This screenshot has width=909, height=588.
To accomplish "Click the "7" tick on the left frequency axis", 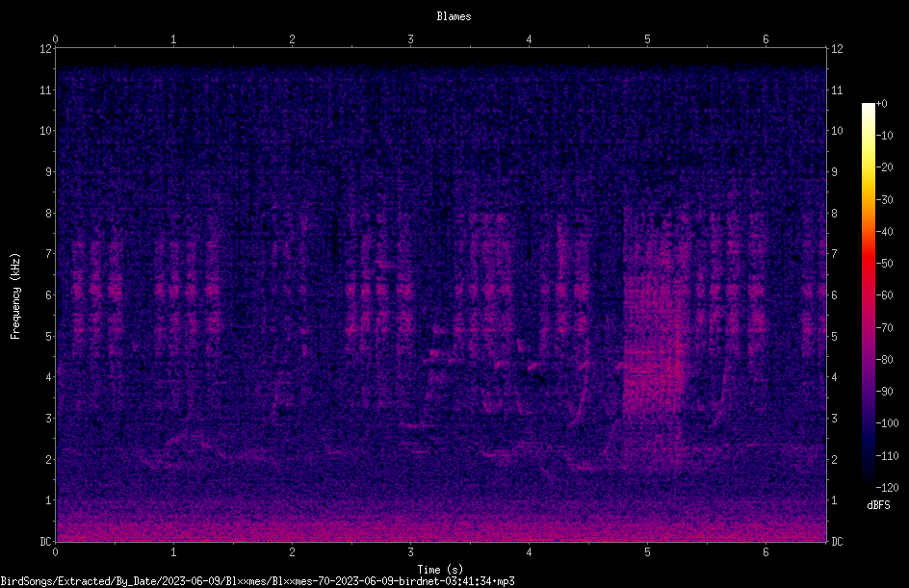I will point(48,254).
